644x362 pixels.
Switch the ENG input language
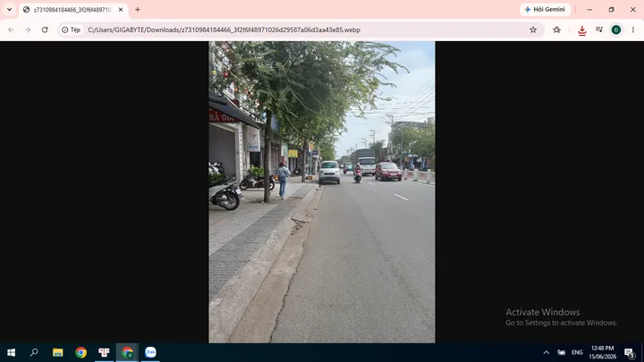(577, 352)
